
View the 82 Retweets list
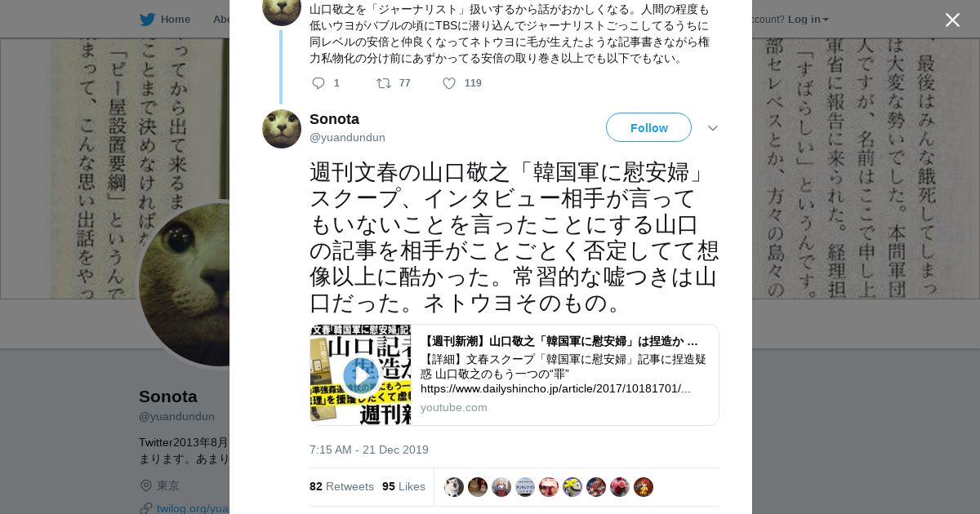pos(341,486)
